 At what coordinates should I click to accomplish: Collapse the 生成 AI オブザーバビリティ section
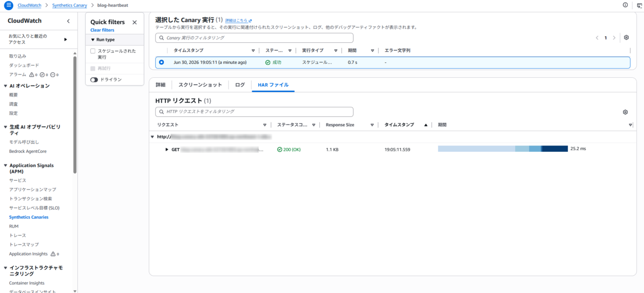[5, 127]
